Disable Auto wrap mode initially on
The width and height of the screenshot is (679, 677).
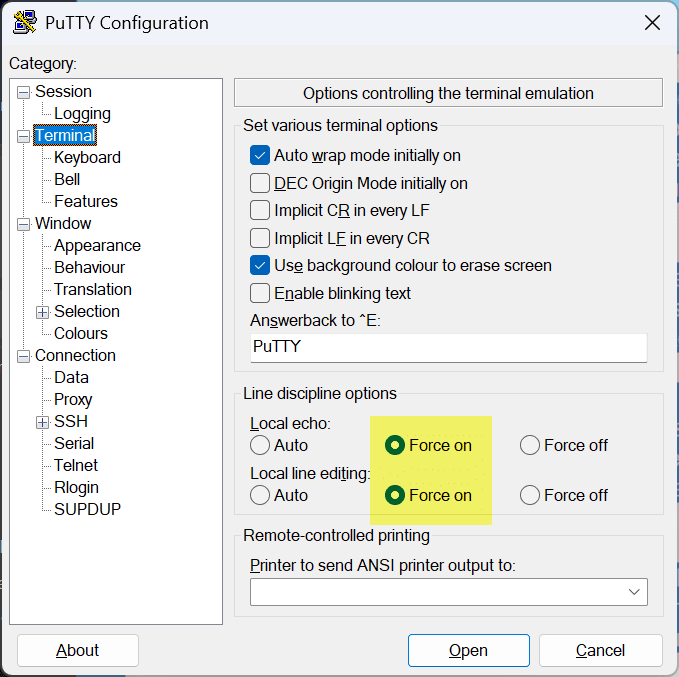(260, 156)
